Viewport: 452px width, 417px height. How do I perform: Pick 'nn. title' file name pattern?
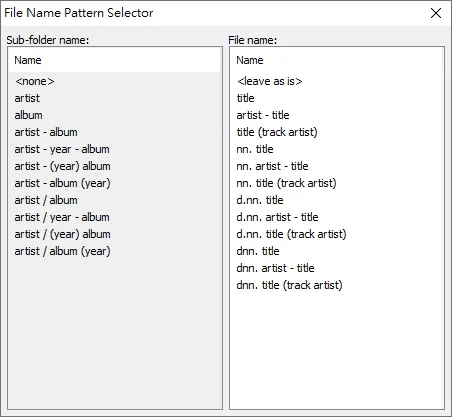pos(255,149)
